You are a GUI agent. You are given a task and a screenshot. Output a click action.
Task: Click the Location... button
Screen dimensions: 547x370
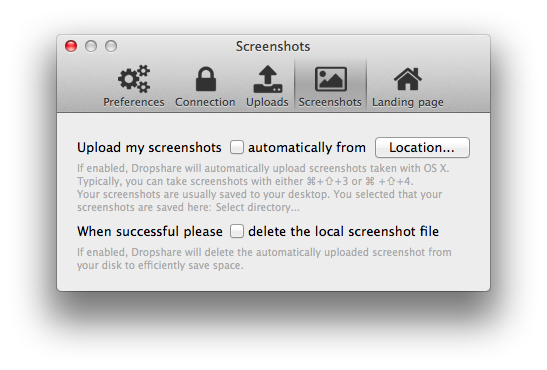pyautogui.click(x=422, y=148)
